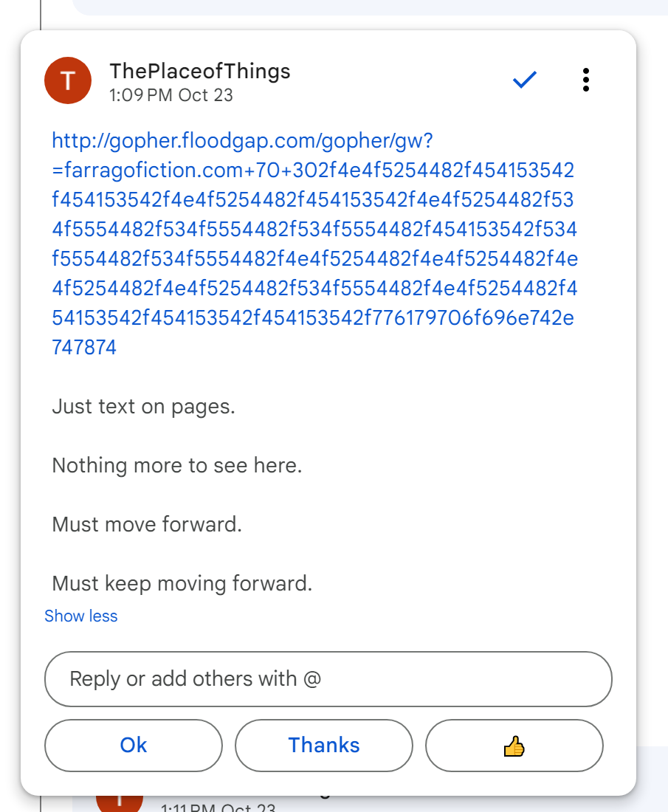
Task: Collapse the comment with Show less
Action: coord(80,616)
